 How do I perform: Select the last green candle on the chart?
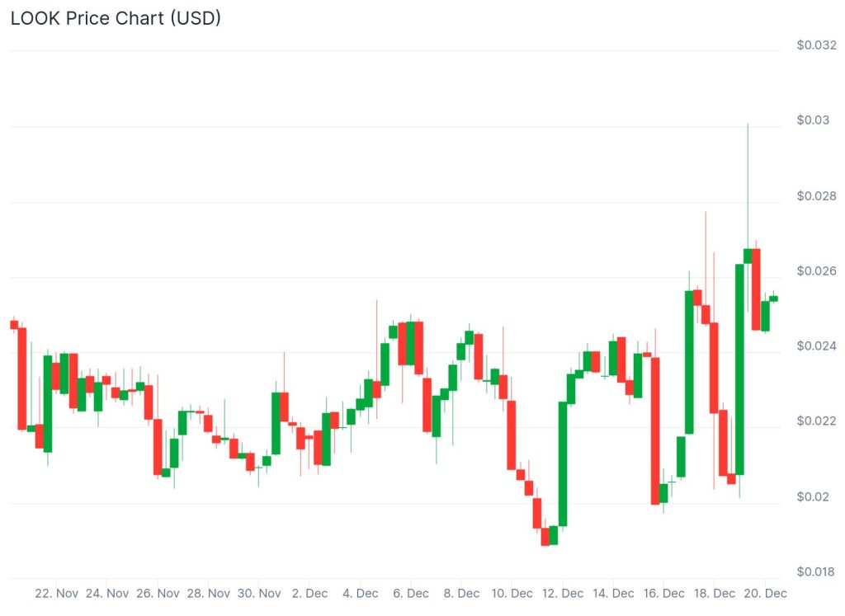coord(774,299)
